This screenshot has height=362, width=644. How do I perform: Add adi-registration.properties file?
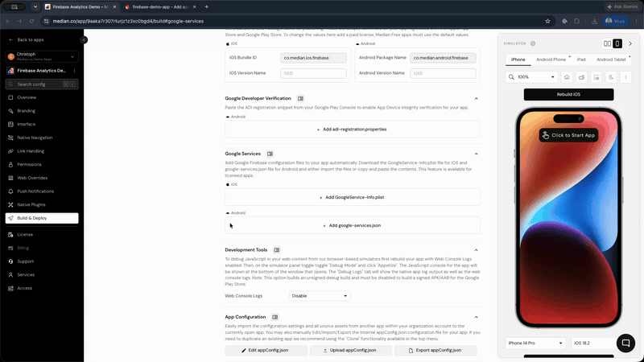pos(353,130)
